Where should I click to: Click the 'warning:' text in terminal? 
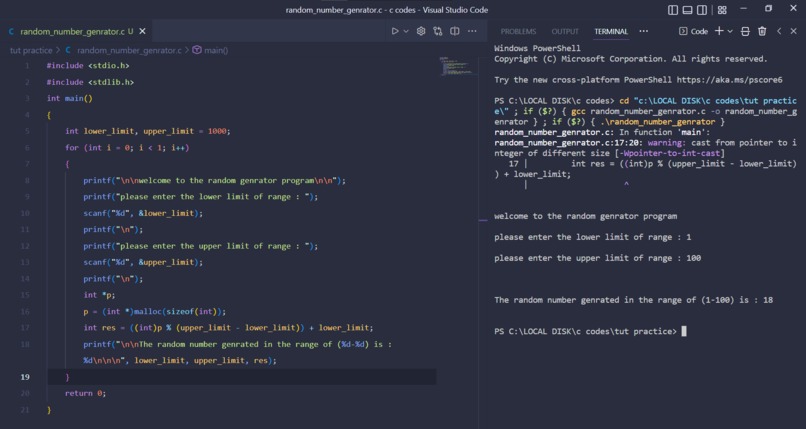(666, 143)
